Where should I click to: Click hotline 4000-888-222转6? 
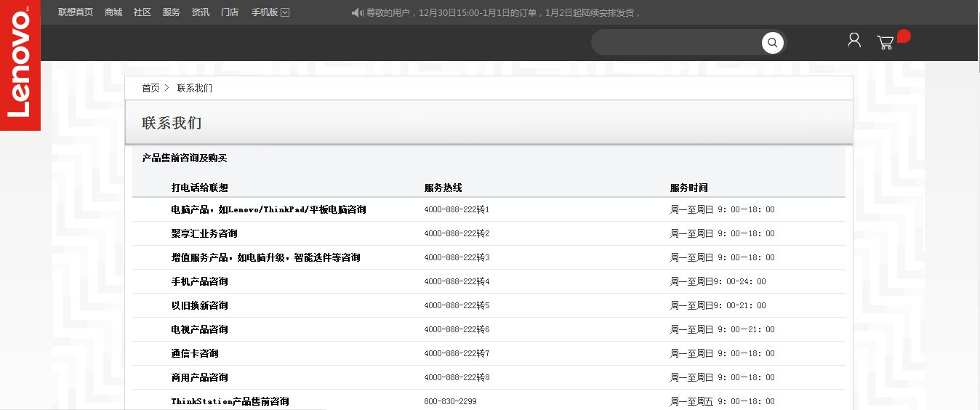(457, 329)
